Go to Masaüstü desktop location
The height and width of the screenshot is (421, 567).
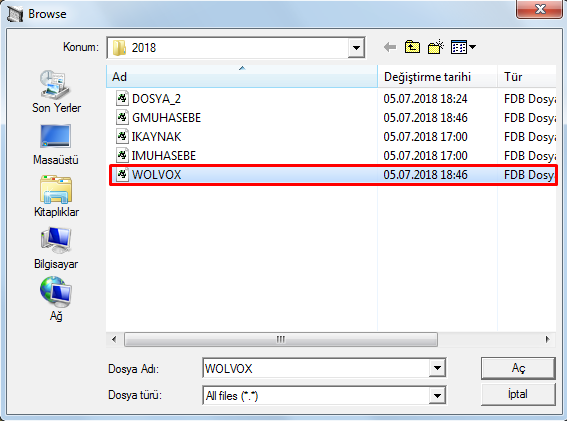(56, 144)
